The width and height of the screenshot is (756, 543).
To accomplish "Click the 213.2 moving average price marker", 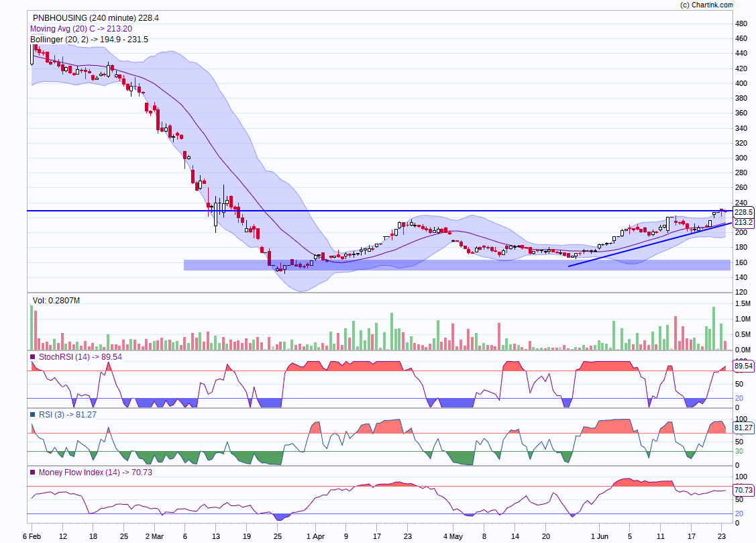I will coord(743,222).
